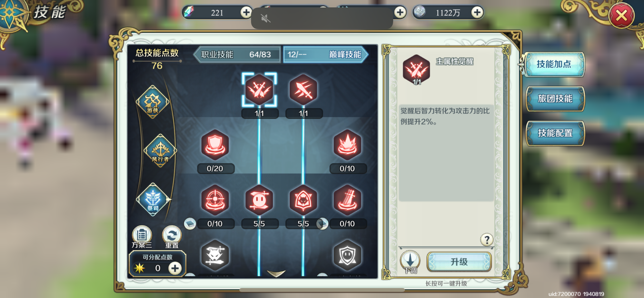
Task: Open the 方案三 plan selector
Action: point(142,237)
